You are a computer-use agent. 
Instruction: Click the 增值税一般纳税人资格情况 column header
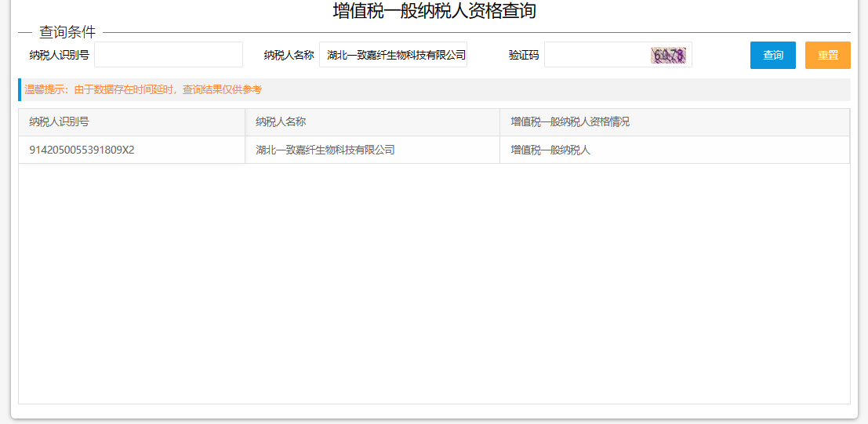570,122
